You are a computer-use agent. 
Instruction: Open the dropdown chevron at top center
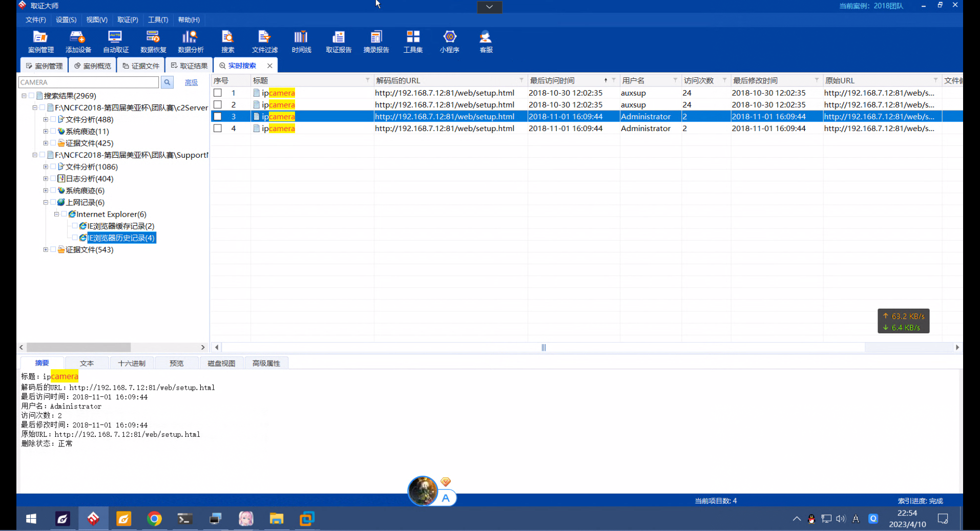click(489, 7)
